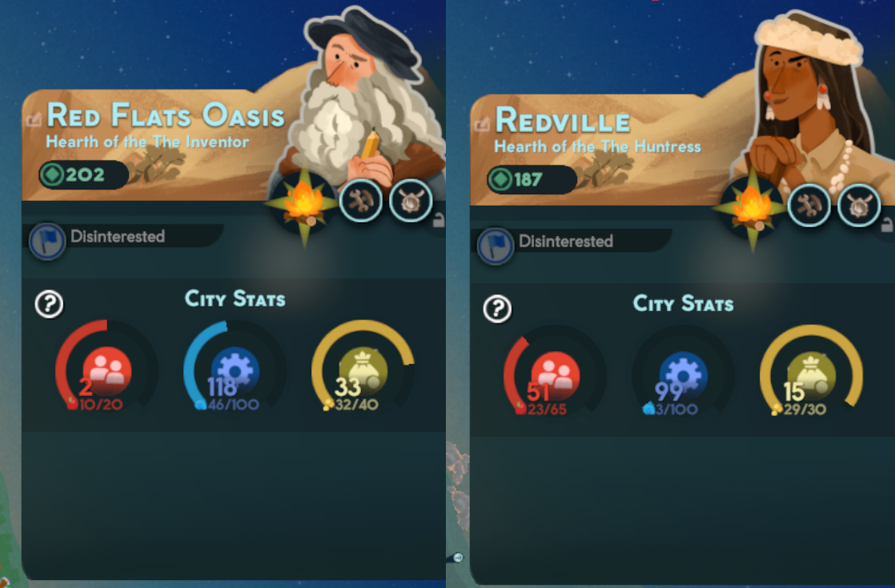Select Red Flats Oasis campfire hearth icon

pos(303,203)
